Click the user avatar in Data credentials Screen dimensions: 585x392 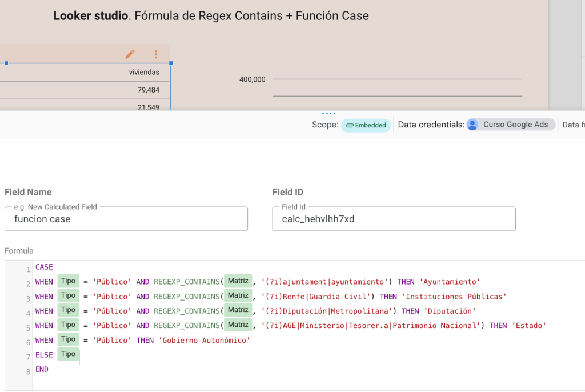(472, 125)
